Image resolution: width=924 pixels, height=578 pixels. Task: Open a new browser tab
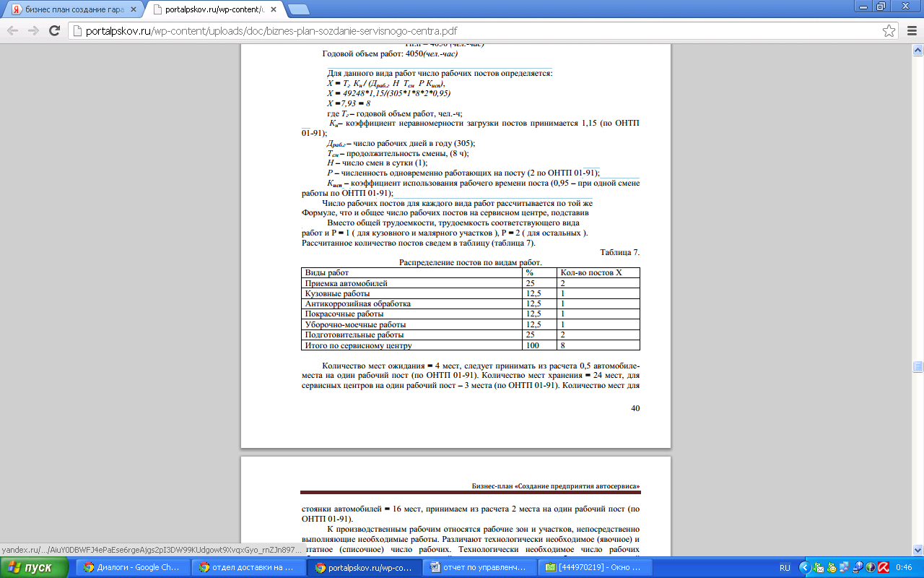[298, 9]
